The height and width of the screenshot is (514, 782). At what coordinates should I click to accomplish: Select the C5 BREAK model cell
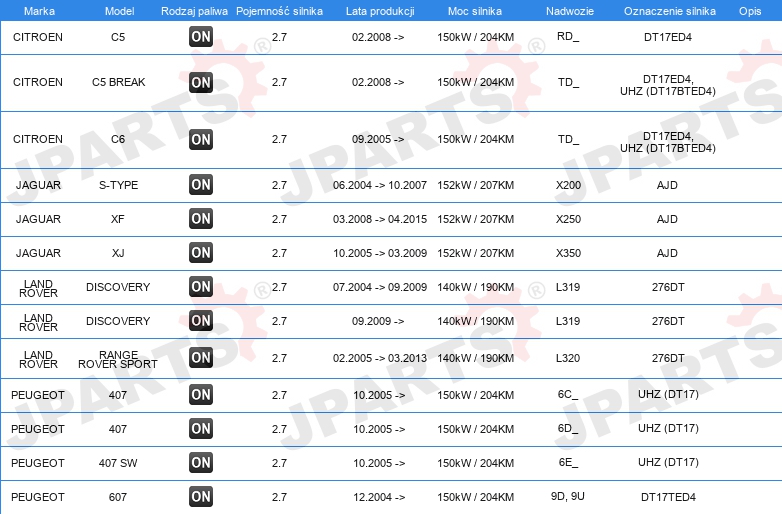(119, 82)
